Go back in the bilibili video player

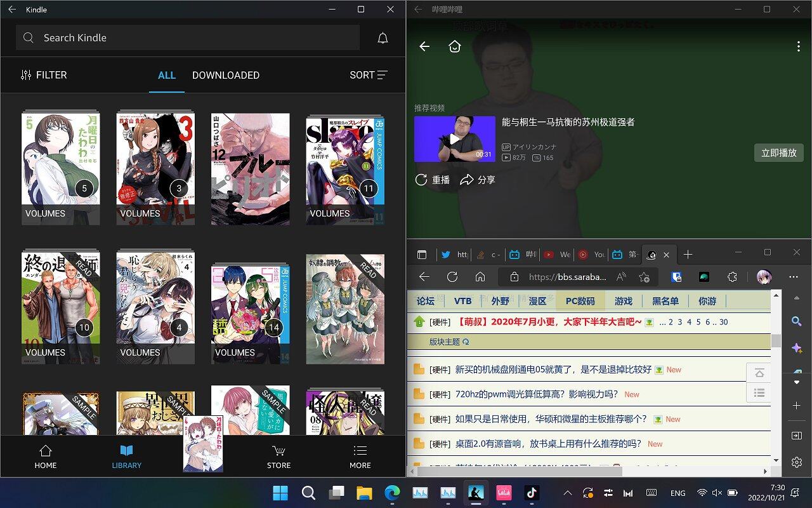point(424,46)
